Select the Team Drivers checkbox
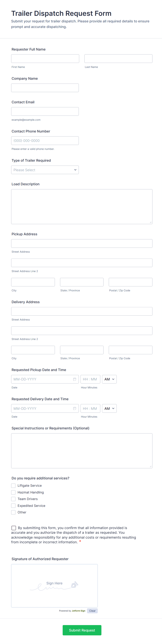The image size is (162, 644). click(14, 499)
